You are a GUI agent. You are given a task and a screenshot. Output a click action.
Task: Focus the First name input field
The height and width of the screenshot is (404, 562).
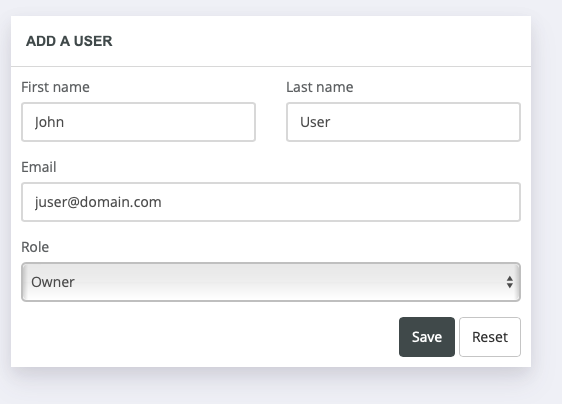[x=138, y=122]
